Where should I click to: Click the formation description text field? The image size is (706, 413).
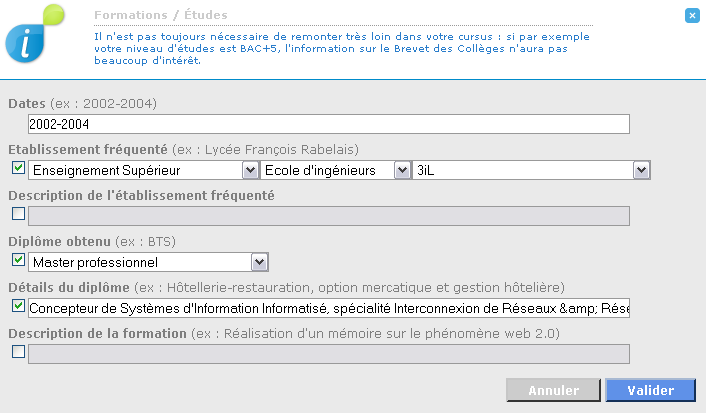tap(329, 354)
